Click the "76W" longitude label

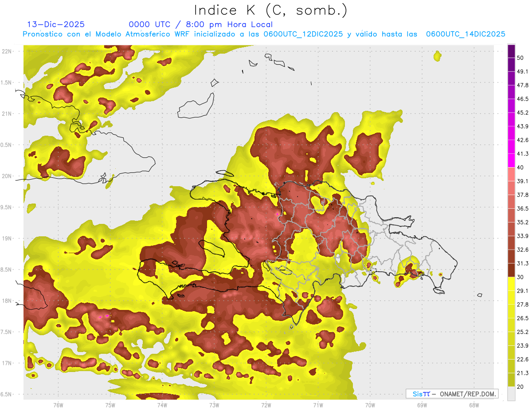(58, 405)
